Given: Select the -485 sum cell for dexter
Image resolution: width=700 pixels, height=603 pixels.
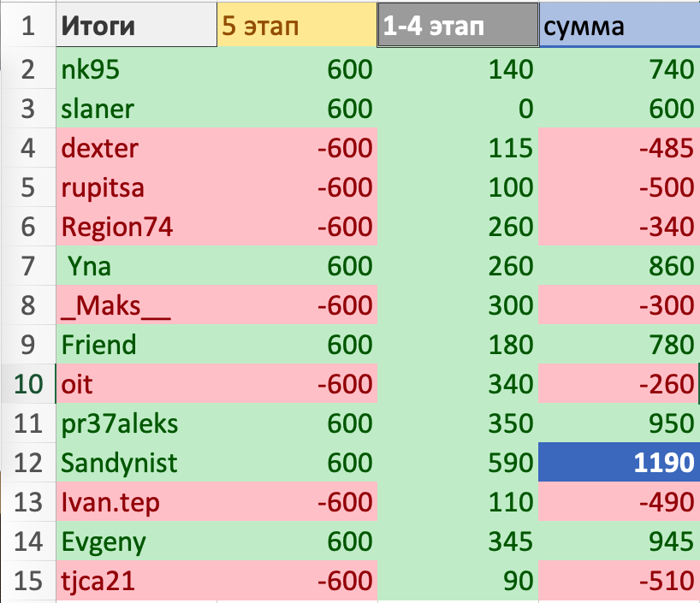Looking at the screenshot, I should click(x=619, y=148).
